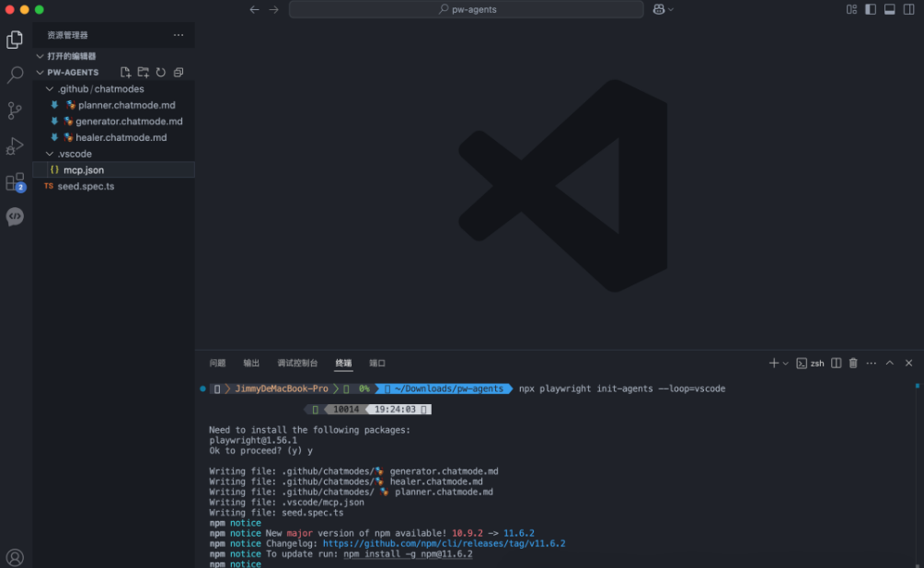The height and width of the screenshot is (568, 924).
Task: Open the new terminal profile dropdown arrow
Action: [x=786, y=364]
